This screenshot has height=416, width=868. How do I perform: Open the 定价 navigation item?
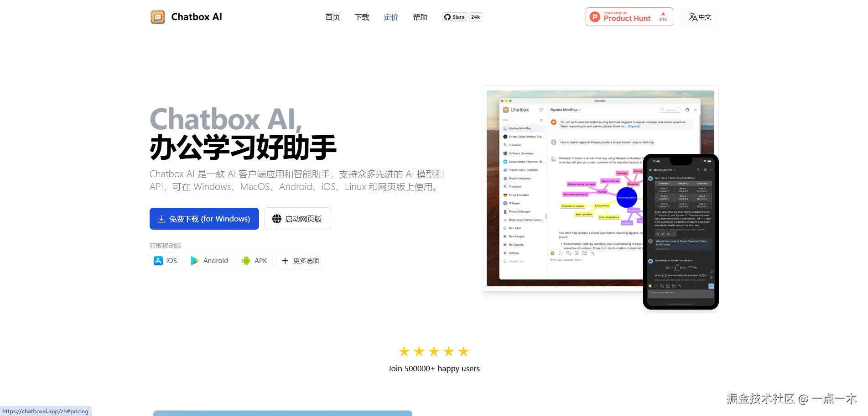tap(390, 17)
